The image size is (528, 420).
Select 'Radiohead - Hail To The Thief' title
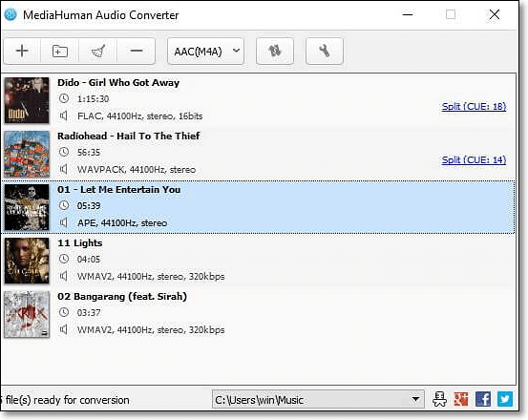pos(129,136)
